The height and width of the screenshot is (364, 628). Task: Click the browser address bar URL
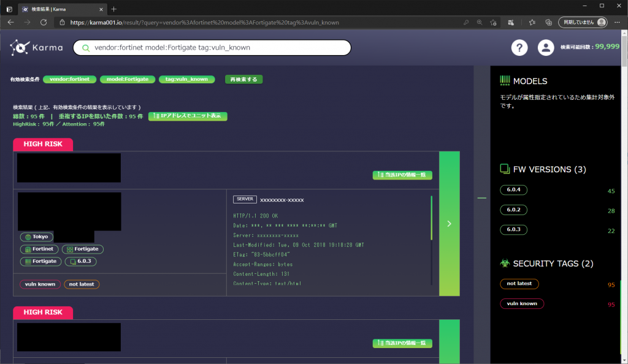204,23
